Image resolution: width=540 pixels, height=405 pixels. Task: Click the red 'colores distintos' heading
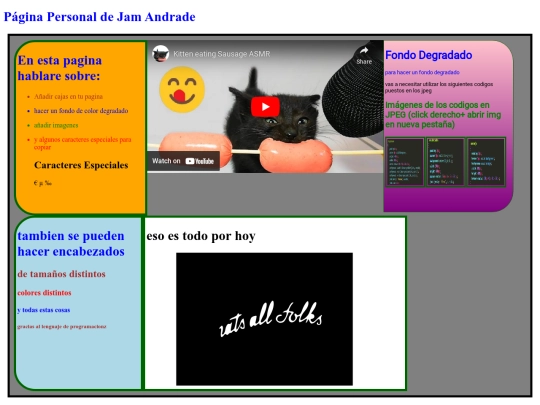(x=44, y=293)
